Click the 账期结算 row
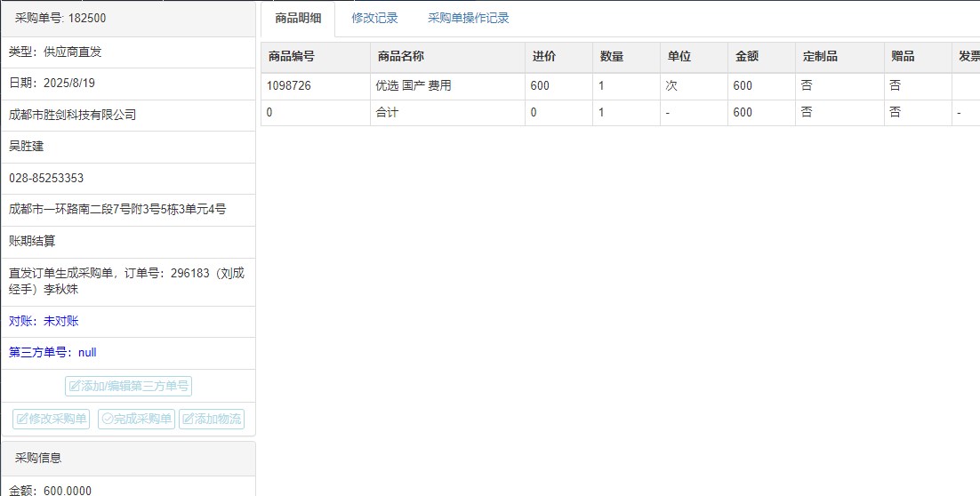980x496 pixels. pyautogui.click(x=128, y=242)
